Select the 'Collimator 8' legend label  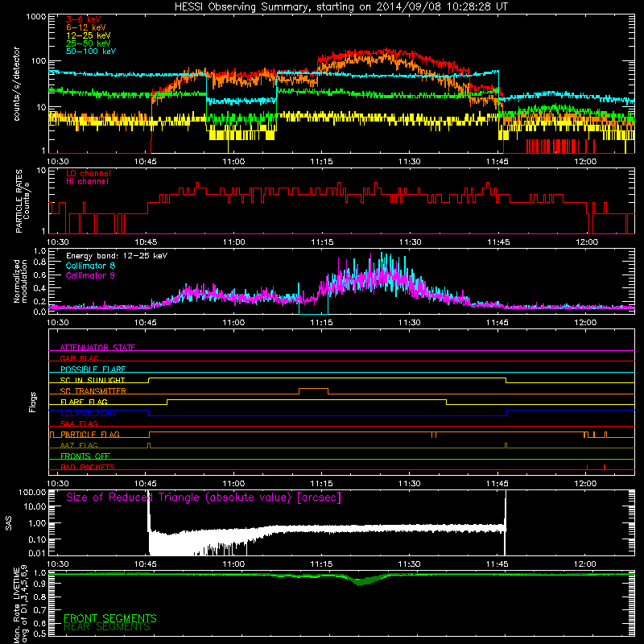click(91, 266)
